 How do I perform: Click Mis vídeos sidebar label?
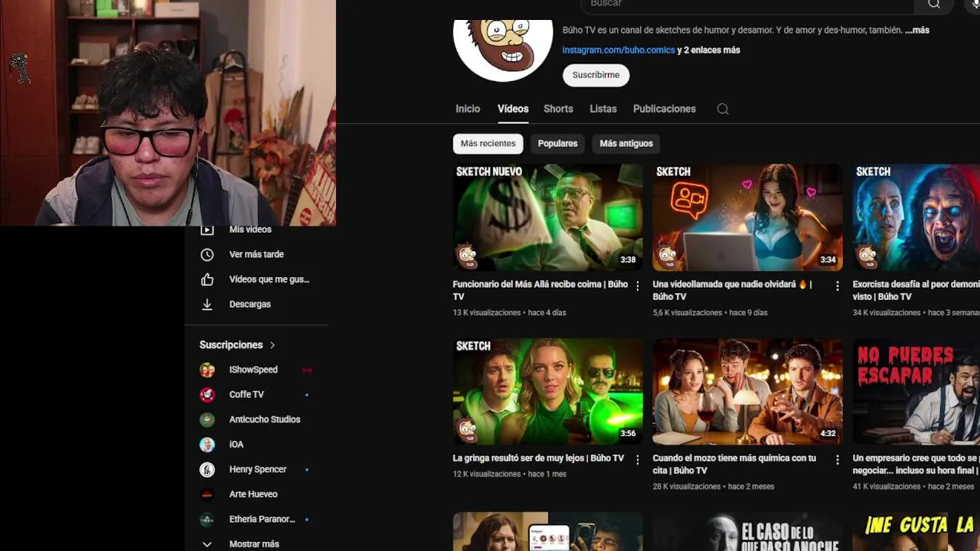pos(250,230)
